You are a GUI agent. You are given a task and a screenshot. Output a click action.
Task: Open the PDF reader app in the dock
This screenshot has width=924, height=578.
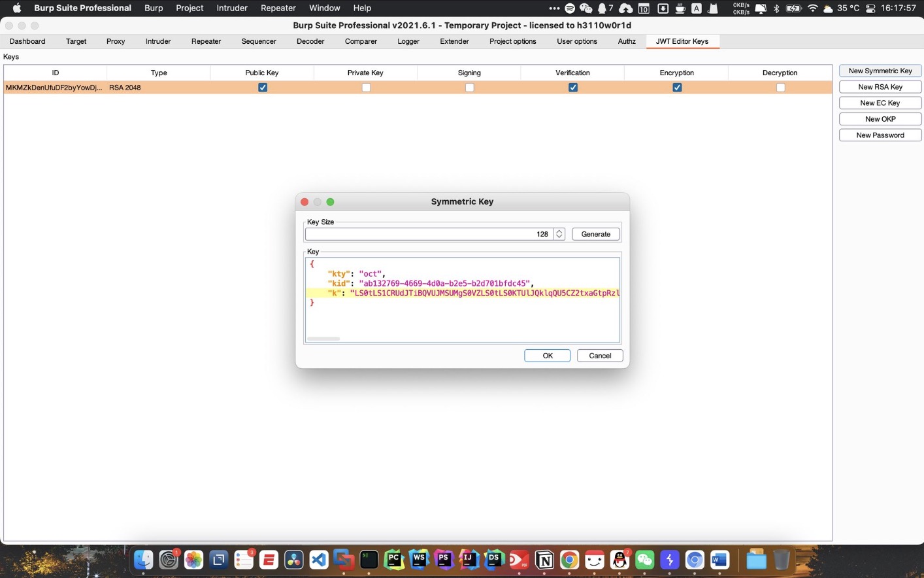point(520,560)
